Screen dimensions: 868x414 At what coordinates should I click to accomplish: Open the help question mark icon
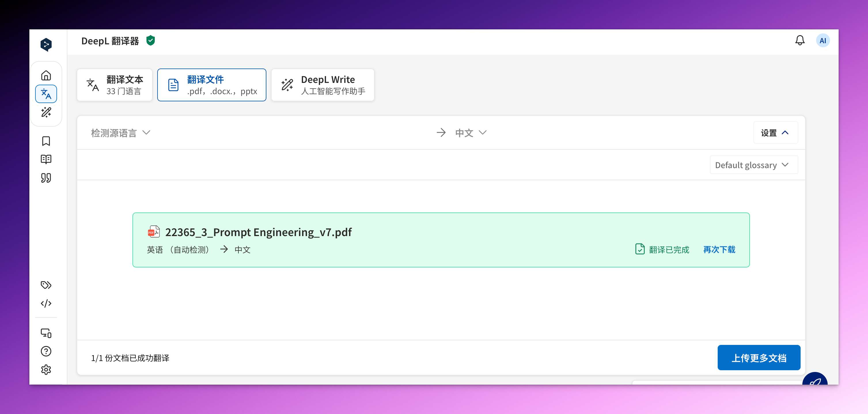click(46, 351)
